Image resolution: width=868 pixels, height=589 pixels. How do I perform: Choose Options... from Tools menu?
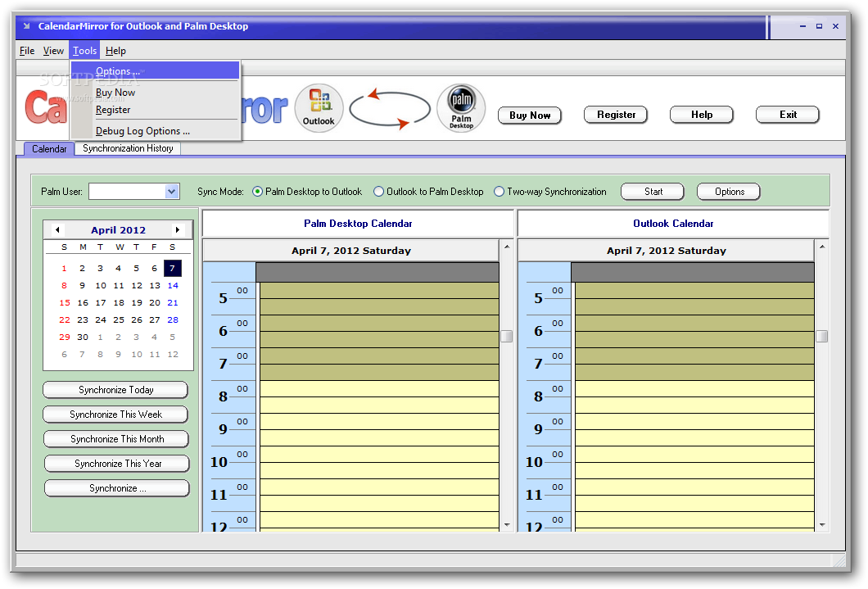coord(155,70)
